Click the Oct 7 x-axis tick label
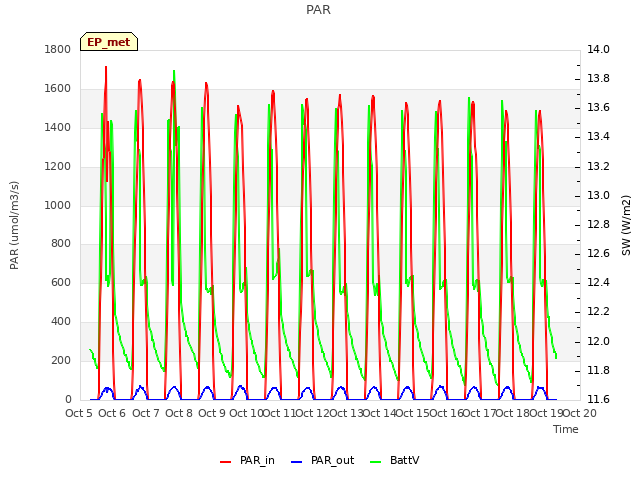640x480 pixels. (146, 413)
